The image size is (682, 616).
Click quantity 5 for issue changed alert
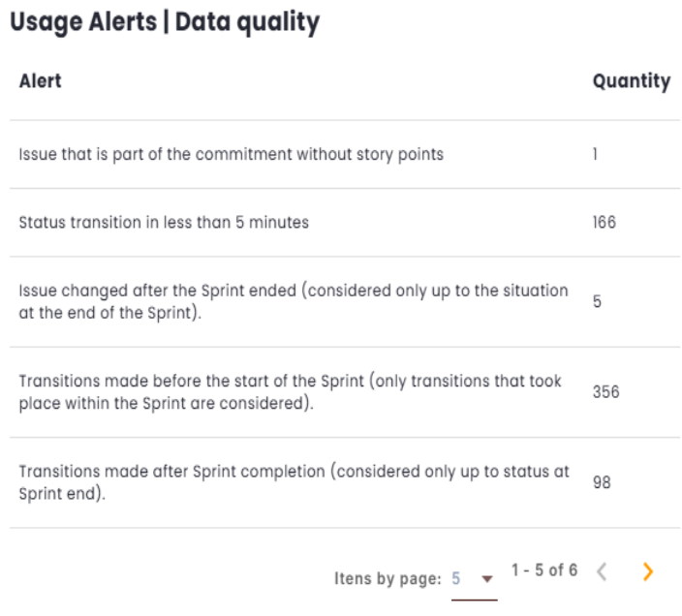coord(597,302)
